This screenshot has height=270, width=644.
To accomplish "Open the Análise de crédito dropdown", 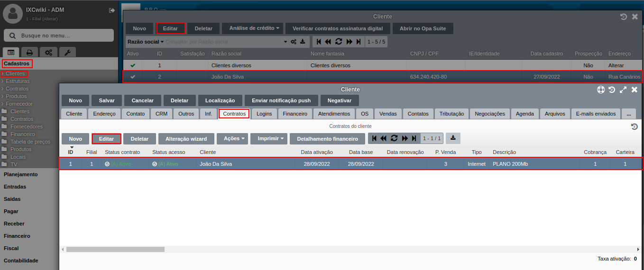I will (252, 28).
